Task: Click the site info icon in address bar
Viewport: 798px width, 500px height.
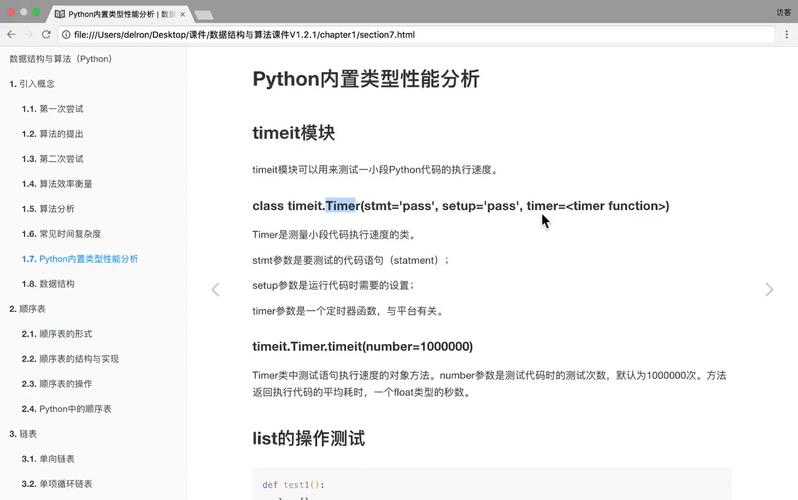Action: pos(66,35)
